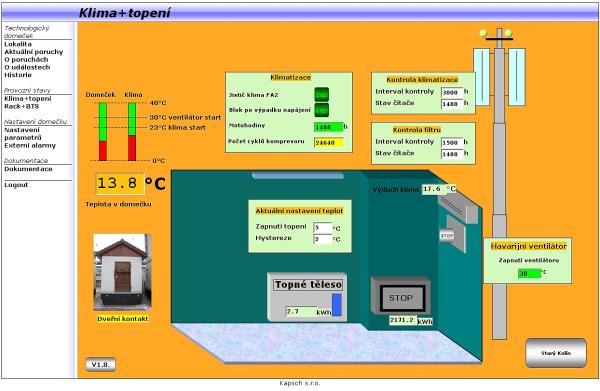This screenshot has height=391, width=600.
Task: Click the antenna mast top lights
Action: (496, 34)
